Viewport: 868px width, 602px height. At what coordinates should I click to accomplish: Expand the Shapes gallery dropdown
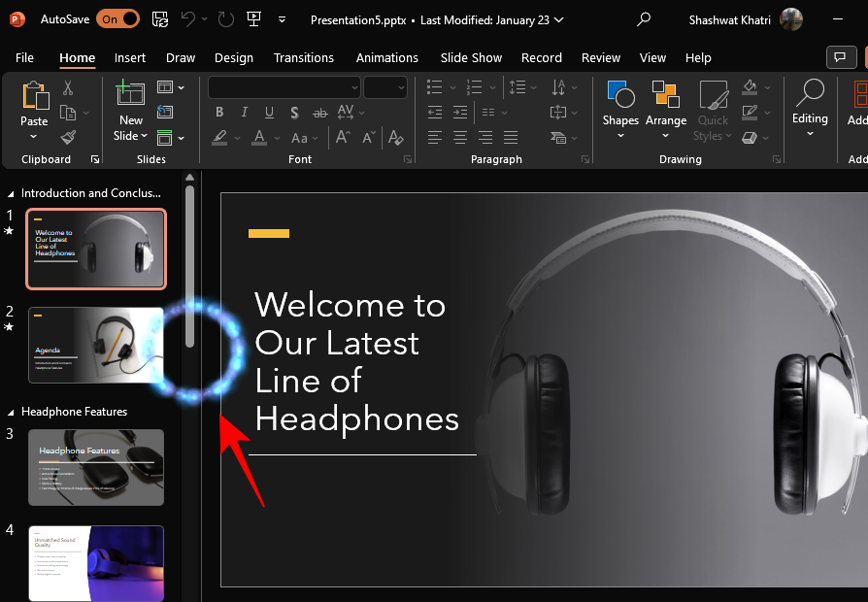619,136
